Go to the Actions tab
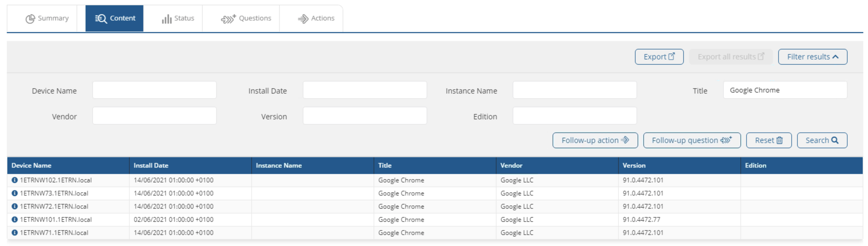This screenshot has height=246, width=868. 316,18
